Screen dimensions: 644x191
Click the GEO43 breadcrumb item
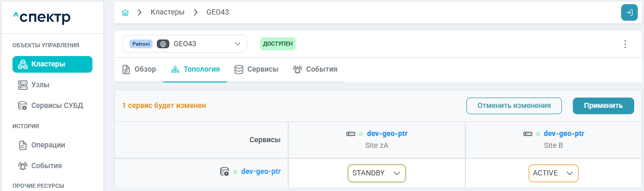click(x=218, y=12)
